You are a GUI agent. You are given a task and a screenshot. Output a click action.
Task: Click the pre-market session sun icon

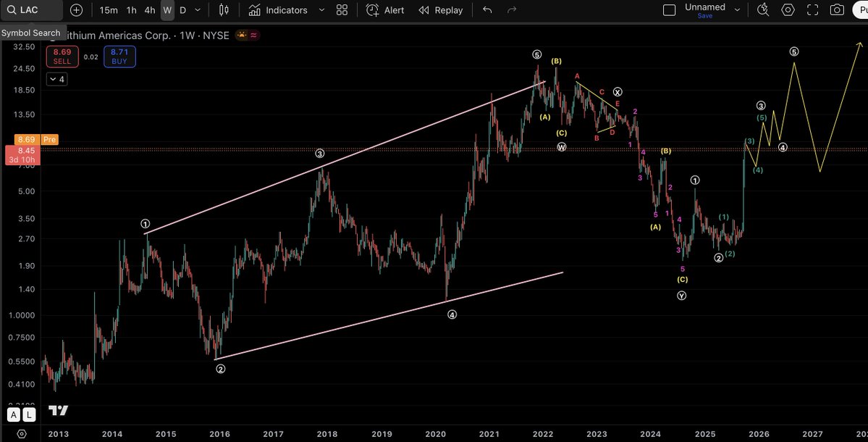pyautogui.click(x=242, y=35)
